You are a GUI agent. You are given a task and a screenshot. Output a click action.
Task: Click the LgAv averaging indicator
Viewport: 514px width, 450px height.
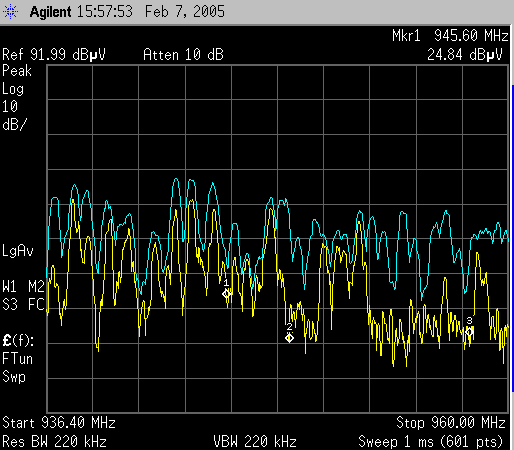click(18, 250)
